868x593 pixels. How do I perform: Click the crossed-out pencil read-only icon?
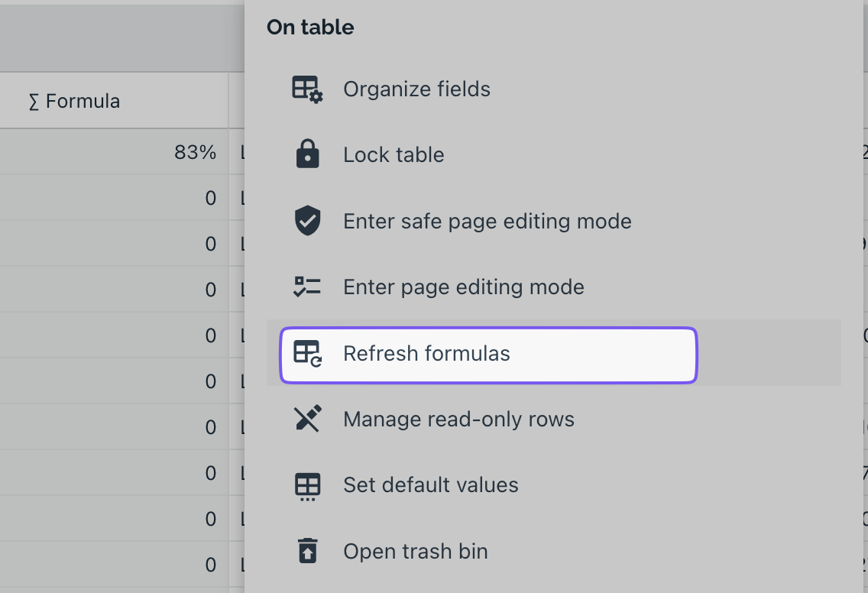(x=307, y=419)
